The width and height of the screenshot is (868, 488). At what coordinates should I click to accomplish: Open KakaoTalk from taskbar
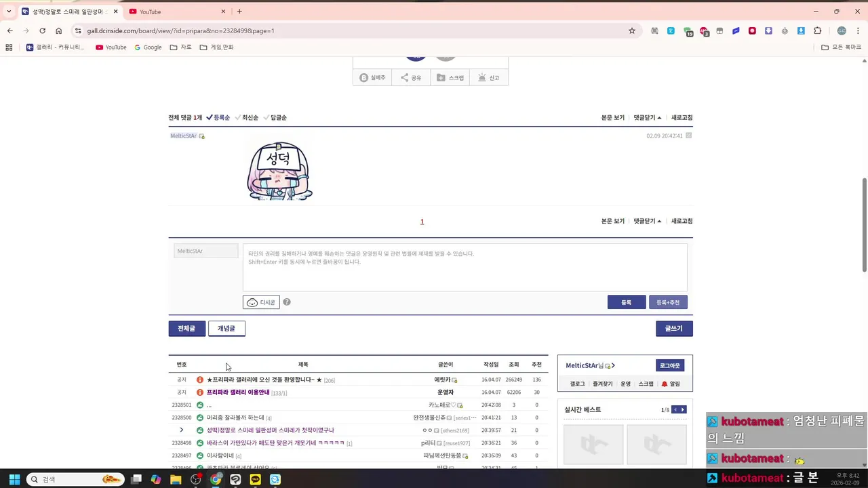pos(255,479)
